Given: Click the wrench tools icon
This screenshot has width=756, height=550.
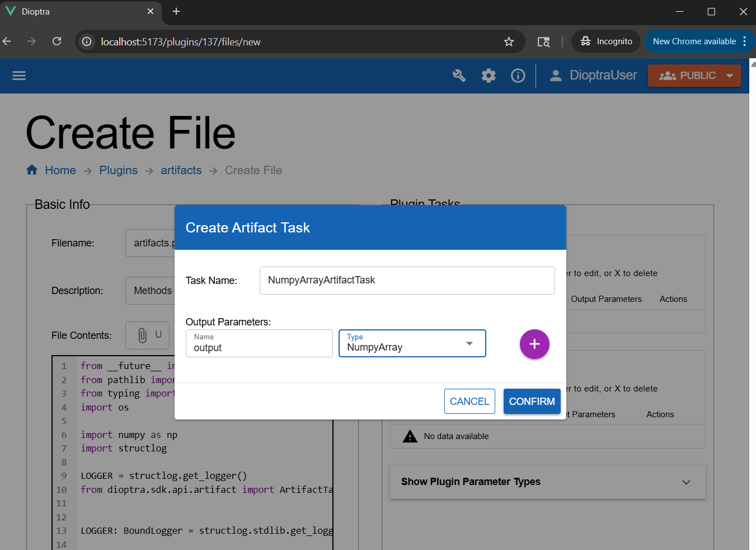Looking at the screenshot, I should (x=459, y=76).
